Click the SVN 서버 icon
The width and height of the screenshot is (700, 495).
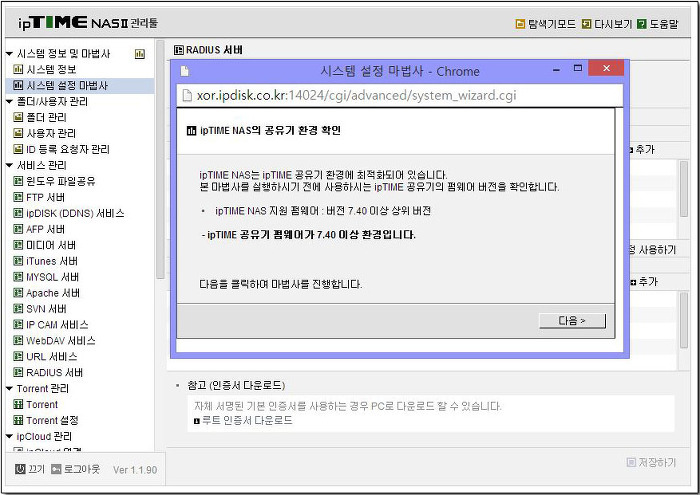pyautogui.click(x=18, y=309)
